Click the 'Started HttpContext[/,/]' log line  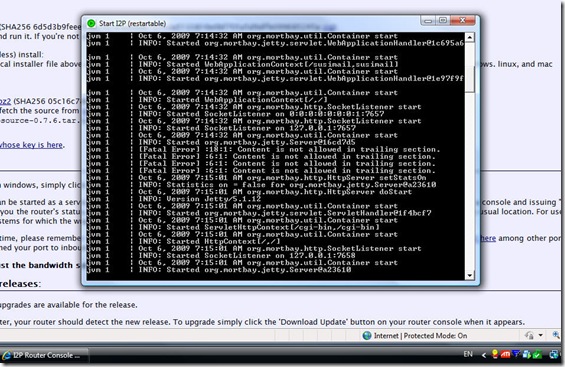184,242
